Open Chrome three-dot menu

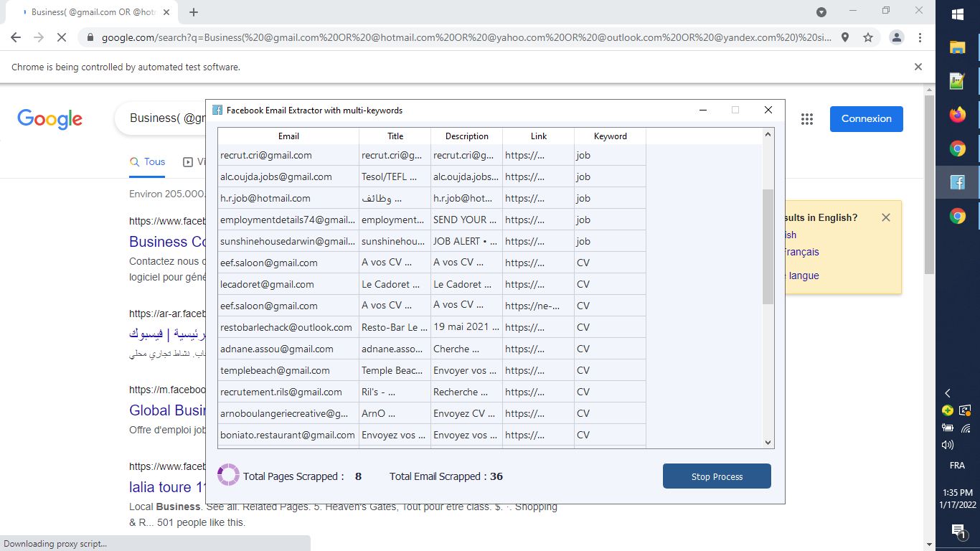click(x=920, y=37)
